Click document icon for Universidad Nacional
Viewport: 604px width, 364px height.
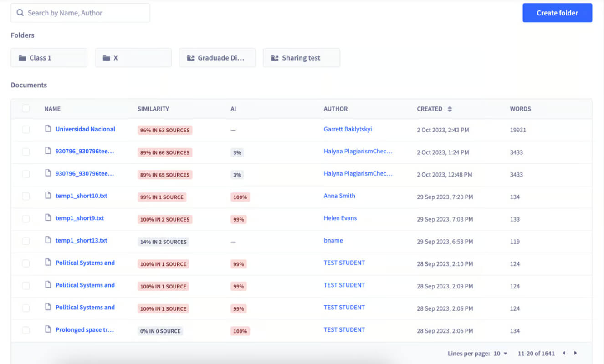[x=48, y=129]
